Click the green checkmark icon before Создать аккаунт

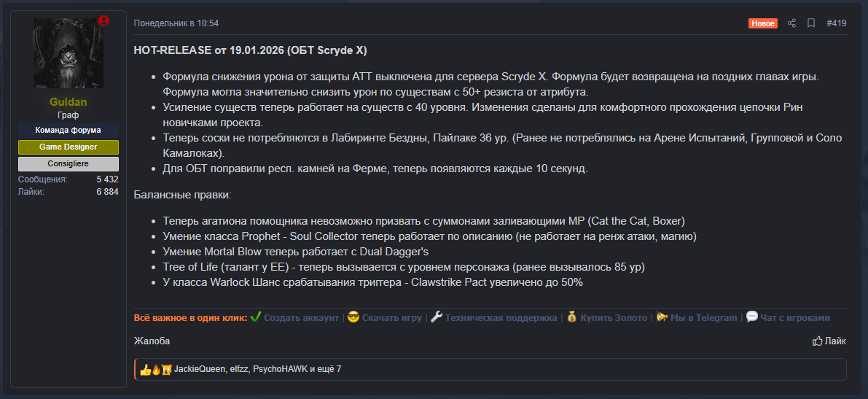(255, 317)
